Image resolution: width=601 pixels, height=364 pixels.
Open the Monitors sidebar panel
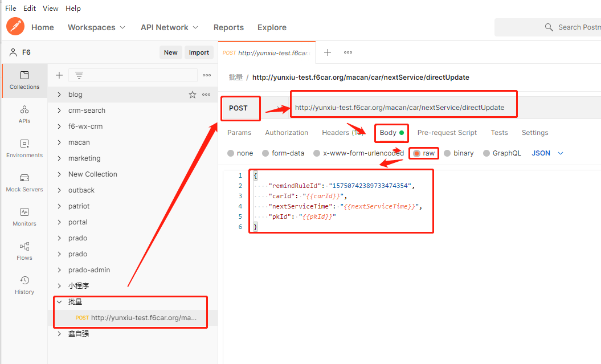(x=24, y=217)
